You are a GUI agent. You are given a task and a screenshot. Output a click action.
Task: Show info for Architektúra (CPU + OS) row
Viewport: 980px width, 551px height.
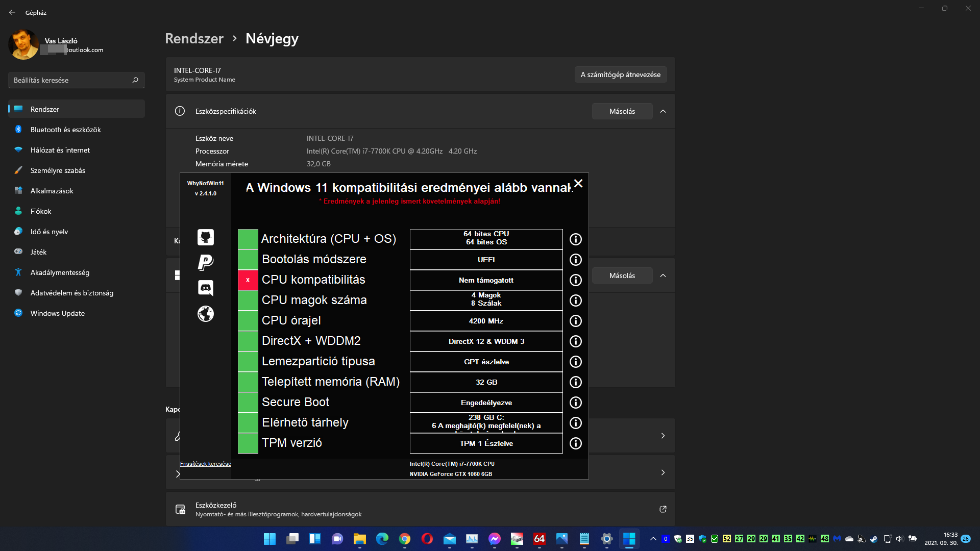coord(575,239)
